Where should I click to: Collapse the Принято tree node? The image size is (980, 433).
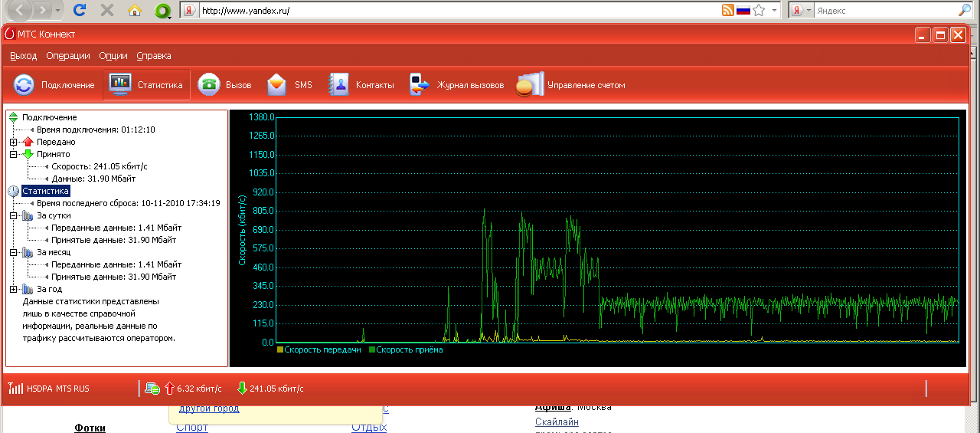pos(13,154)
